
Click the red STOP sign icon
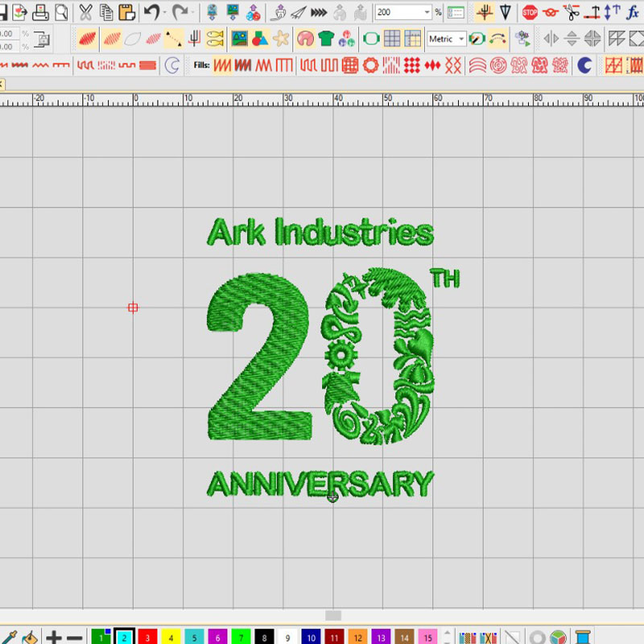click(530, 12)
